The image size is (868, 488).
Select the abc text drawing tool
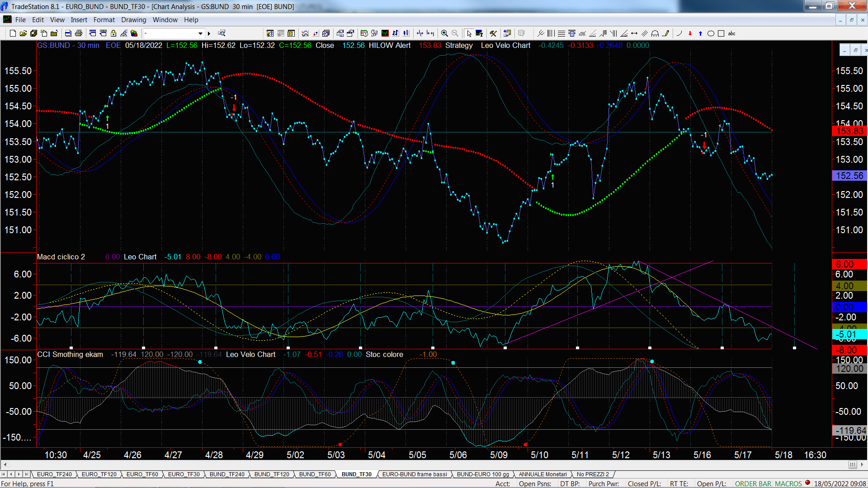(731, 33)
